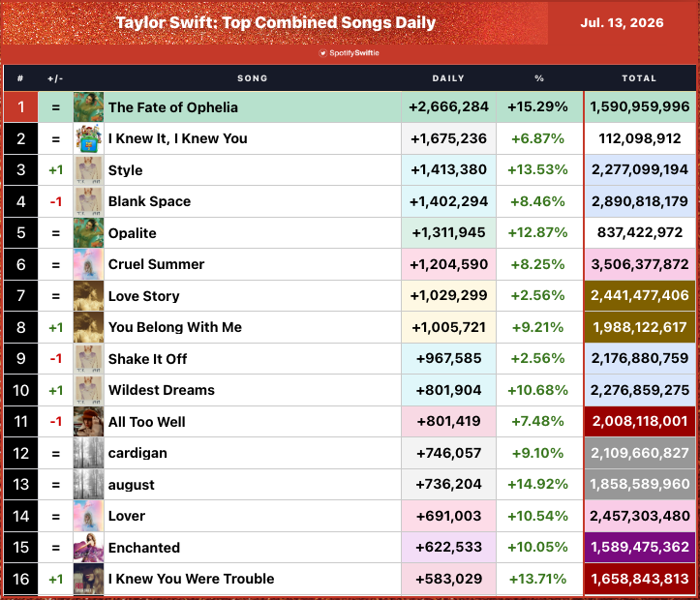Viewport: 700px width, 600px height.
Task: Click total streams 1,589,475,362
Action: pyautogui.click(x=640, y=548)
